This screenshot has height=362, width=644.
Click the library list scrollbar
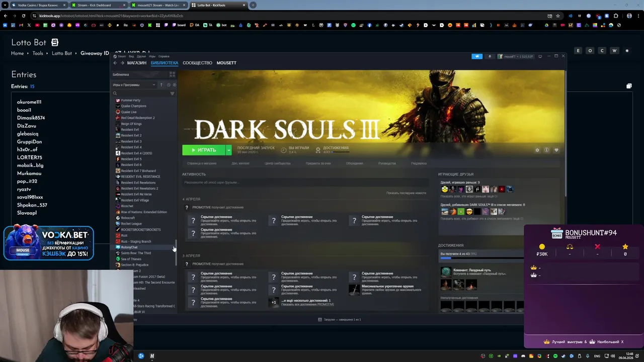(175, 253)
